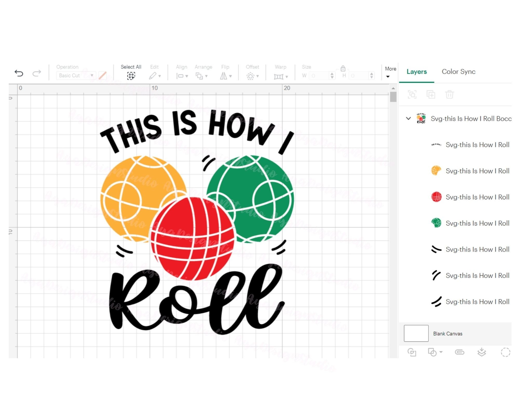Toggle the size aspect ratio lock
Screen dimensions: 519x420
(343, 68)
